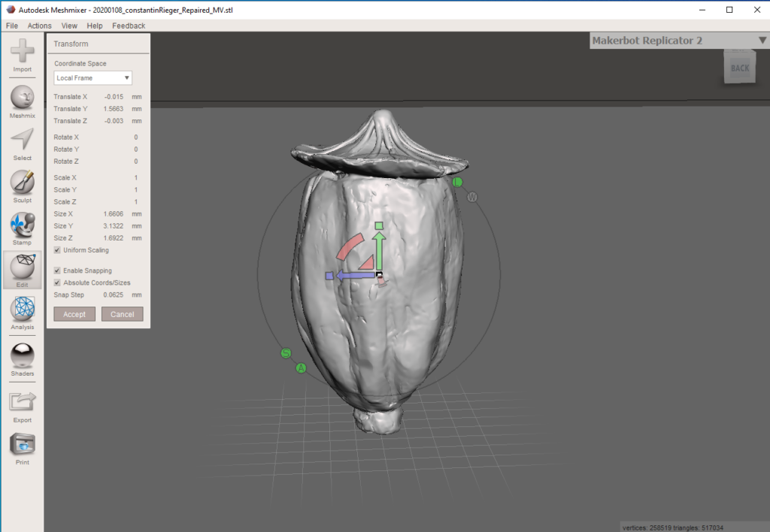Open the Makerbot Replicator 2 printer dropdown
770x532 pixels.
(x=680, y=41)
